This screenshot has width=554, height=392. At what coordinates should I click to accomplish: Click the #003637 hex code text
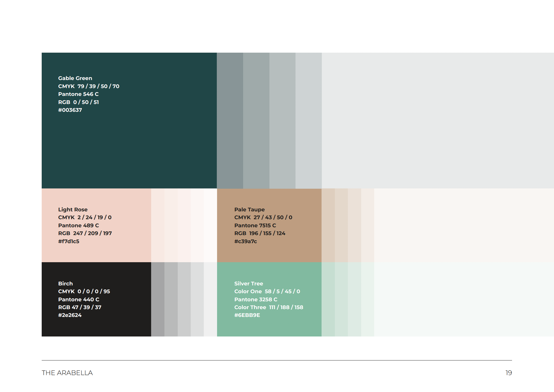tap(70, 110)
